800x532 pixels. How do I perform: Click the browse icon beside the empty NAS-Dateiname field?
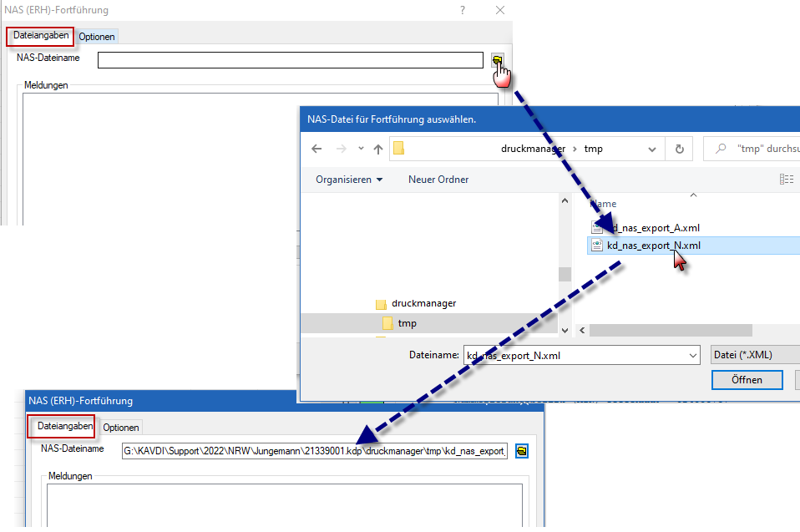tap(497, 60)
